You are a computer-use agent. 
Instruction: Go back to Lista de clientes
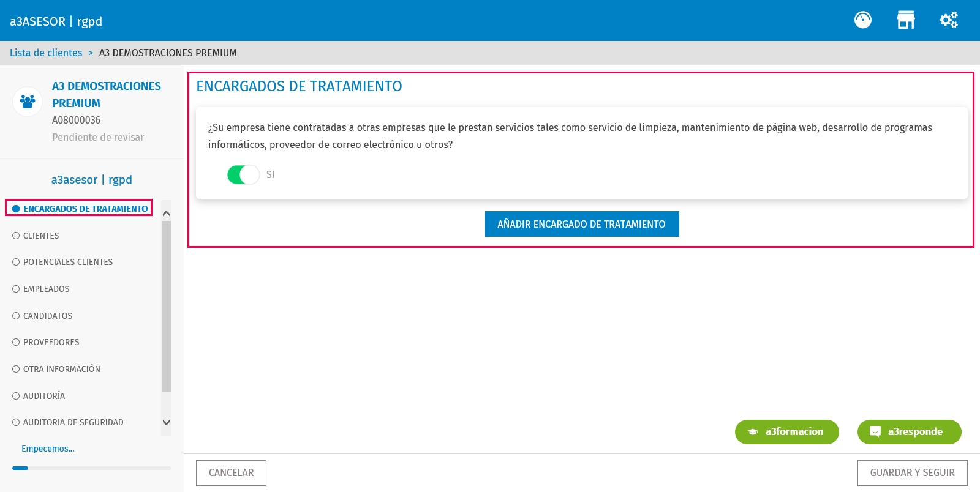click(46, 53)
